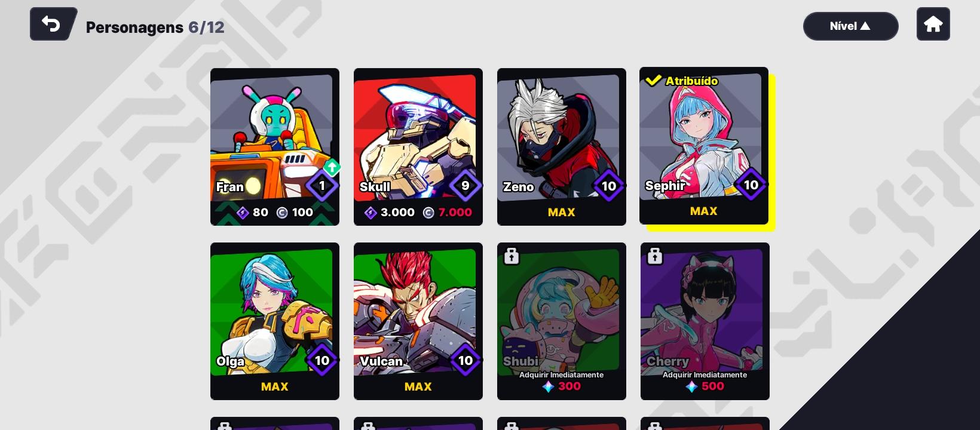Tap Zeno's level 10 diamond badge

tap(608, 186)
